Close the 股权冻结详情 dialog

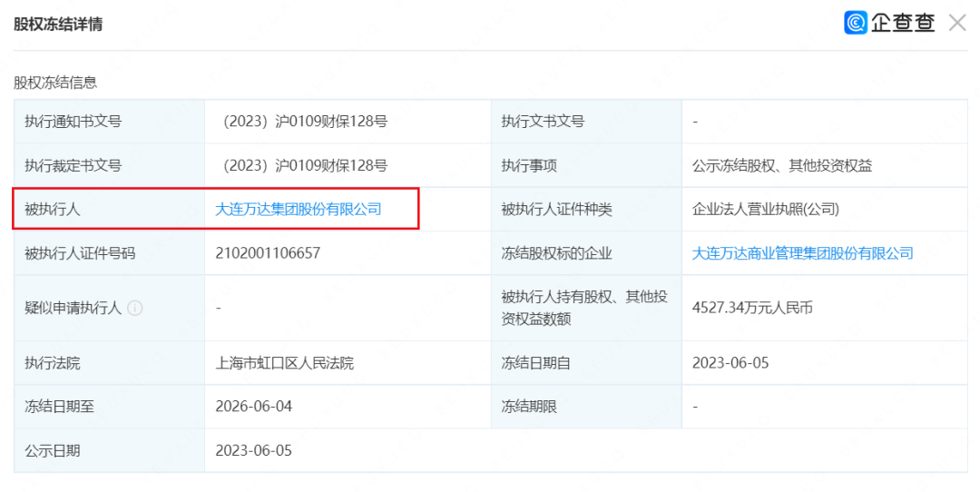pos(957,23)
